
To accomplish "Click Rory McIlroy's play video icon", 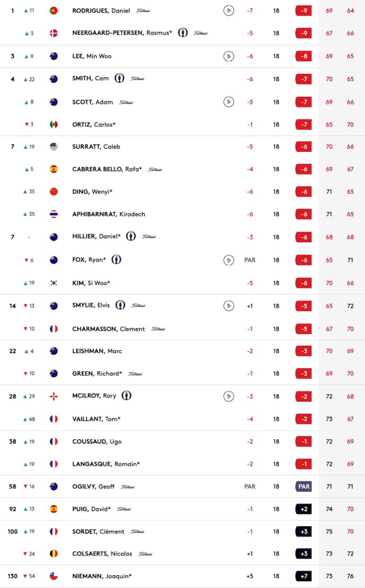I will coord(228,396).
